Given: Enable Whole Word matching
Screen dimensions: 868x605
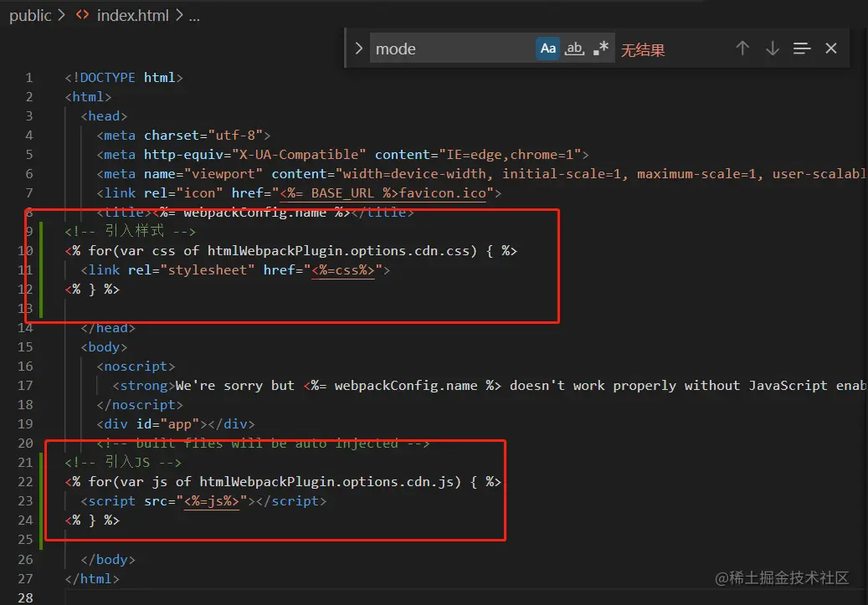Looking at the screenshot, I should click(x=575, y=49).
